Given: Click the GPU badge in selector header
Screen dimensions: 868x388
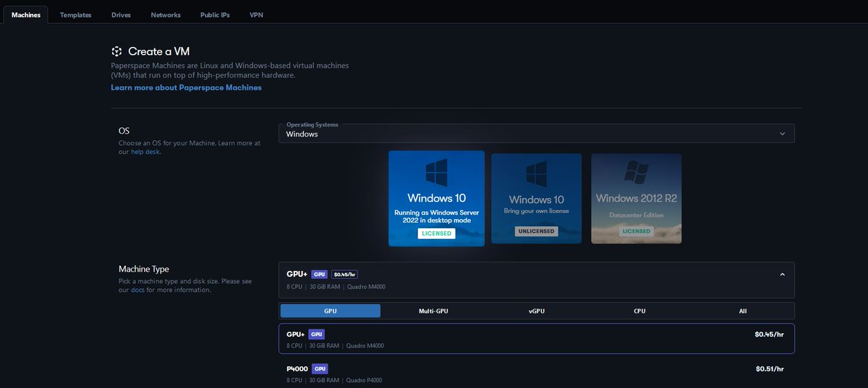Looking at the screenshot, I should pyautogui.click(x=319, y=275).
